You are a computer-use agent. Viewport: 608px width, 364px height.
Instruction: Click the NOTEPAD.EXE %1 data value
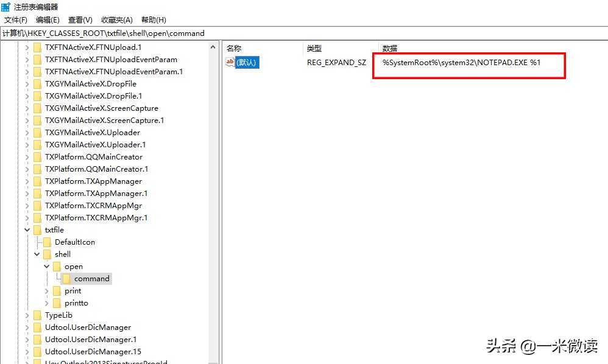(x=461, y=62)
